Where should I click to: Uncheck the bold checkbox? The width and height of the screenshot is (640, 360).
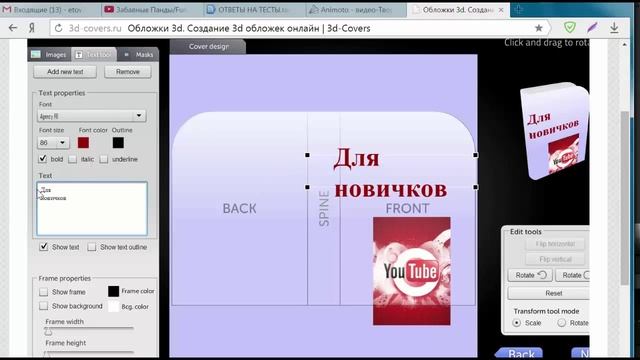(x=43, y=159)
